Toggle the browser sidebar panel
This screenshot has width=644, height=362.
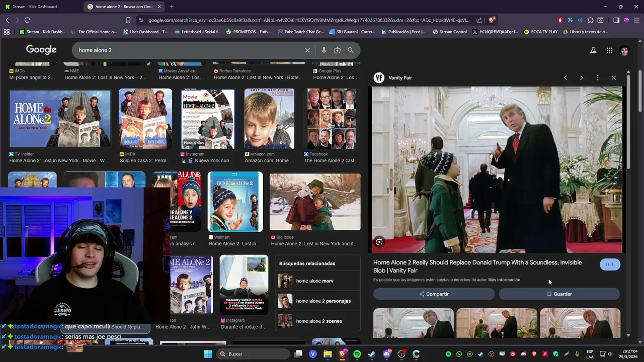point(616,20)
